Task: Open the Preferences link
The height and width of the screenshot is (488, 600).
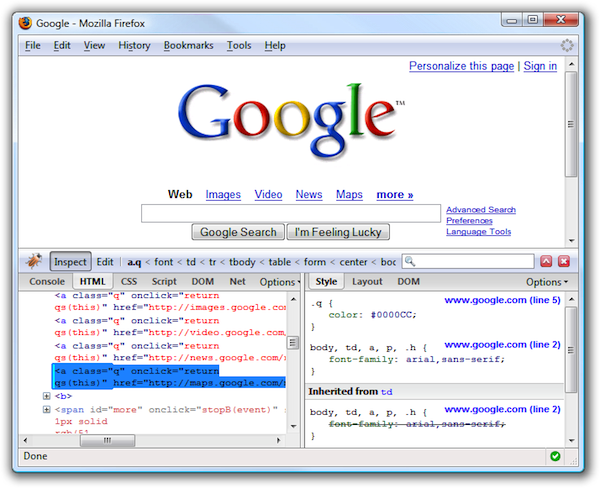Action: [469, 220]
